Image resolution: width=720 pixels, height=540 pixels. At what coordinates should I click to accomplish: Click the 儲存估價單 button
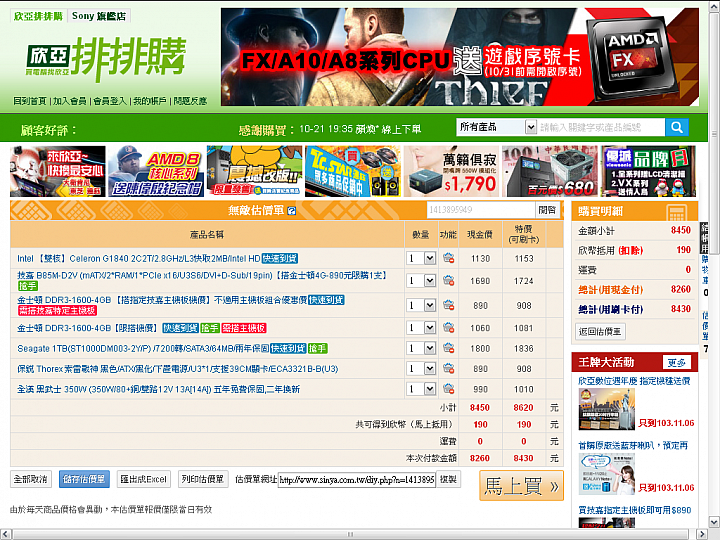[84, 479]
